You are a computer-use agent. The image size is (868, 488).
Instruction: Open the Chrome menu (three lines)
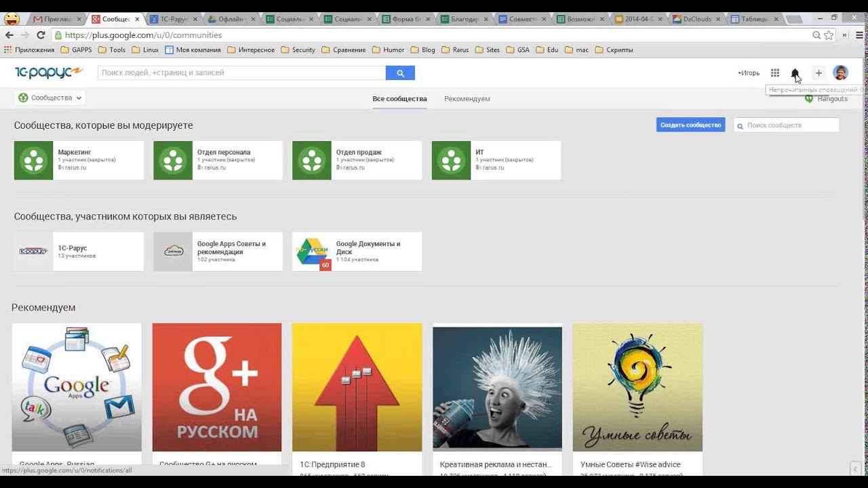pyautogui.click(x=859, y=35)
